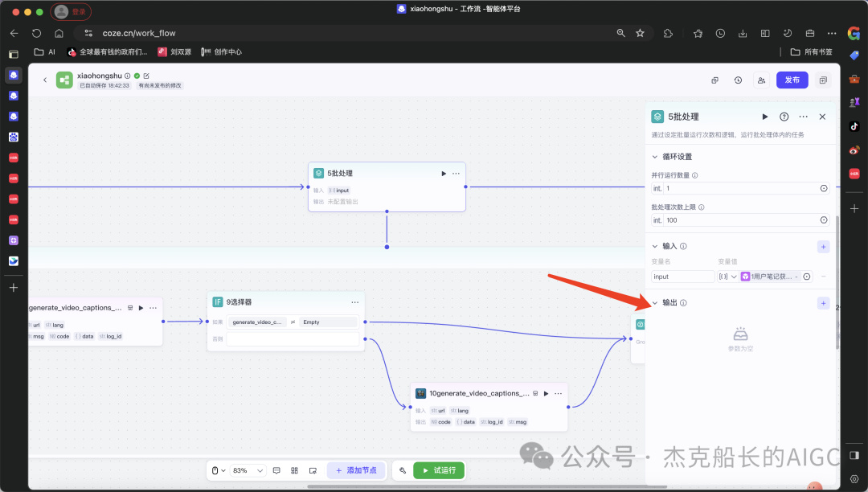Viewport: 868px width, 492px height.
Task: Open the mouse interaction mode dropdown
Action: [x=218, y=470]
